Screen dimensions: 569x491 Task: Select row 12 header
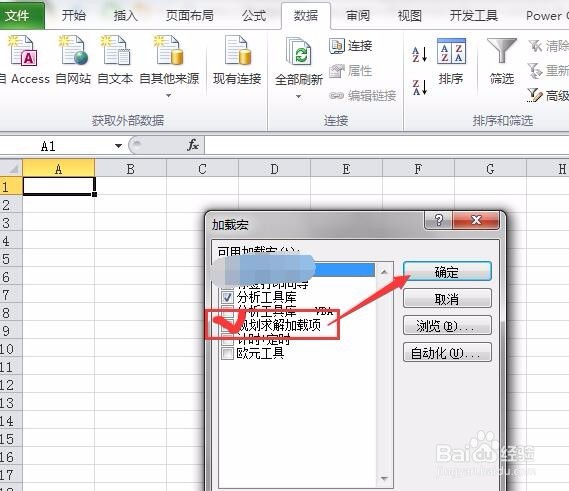pyautogui.click(x=11, y=384)
